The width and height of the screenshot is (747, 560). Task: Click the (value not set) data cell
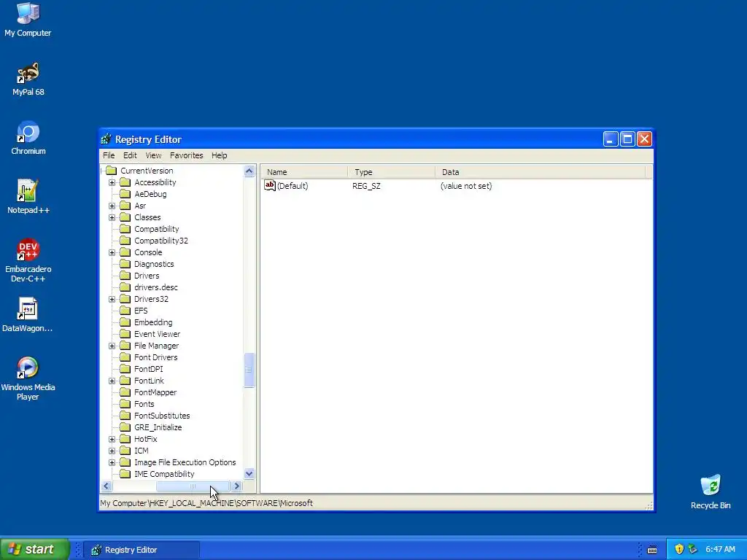tap(466, 186)
